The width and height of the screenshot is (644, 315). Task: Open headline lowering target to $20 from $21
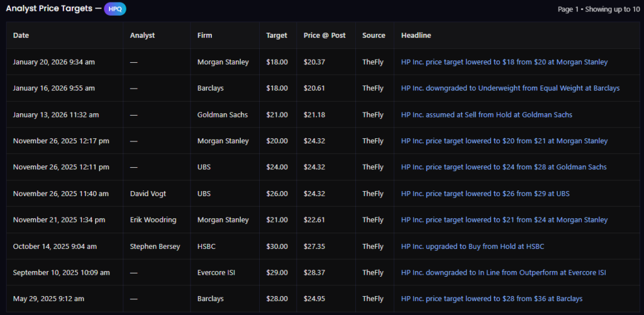click(x=504, y=141)
